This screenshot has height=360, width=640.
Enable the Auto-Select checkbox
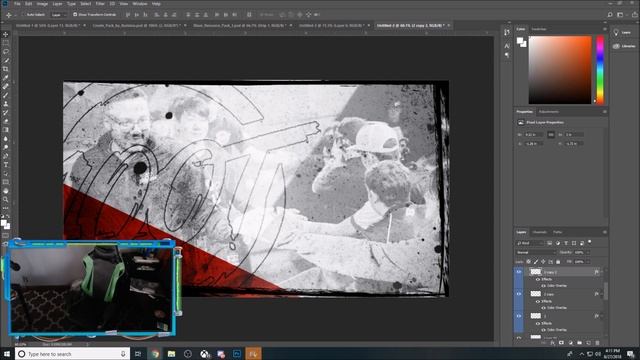pyautogui.click(x=24, y=15)
